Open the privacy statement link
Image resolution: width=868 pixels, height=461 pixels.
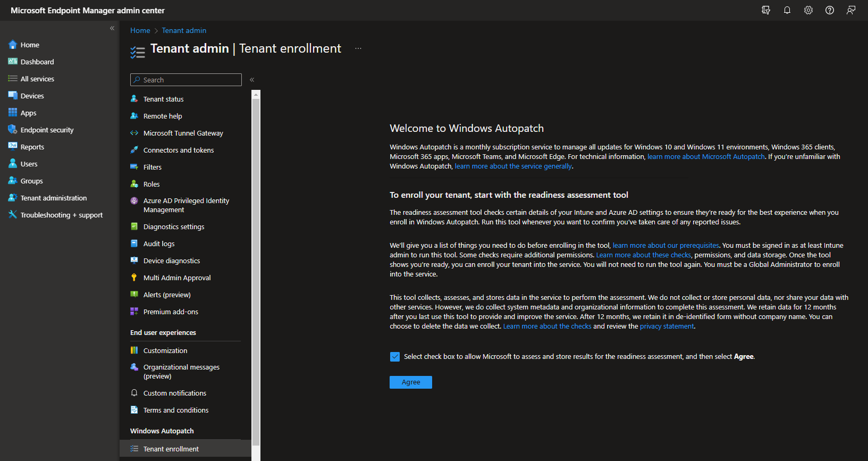[667, 326]
